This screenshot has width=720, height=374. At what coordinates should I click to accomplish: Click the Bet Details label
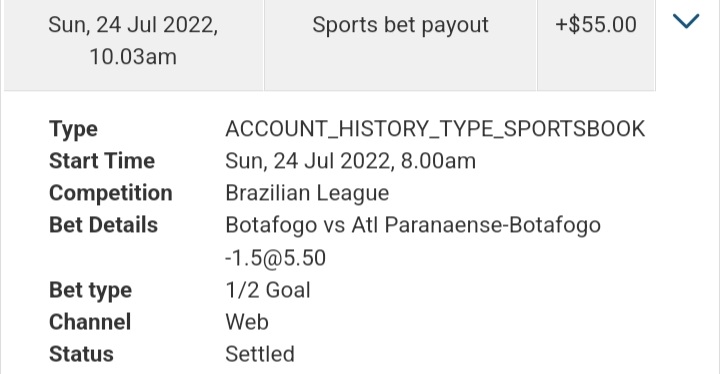[103, 225]
